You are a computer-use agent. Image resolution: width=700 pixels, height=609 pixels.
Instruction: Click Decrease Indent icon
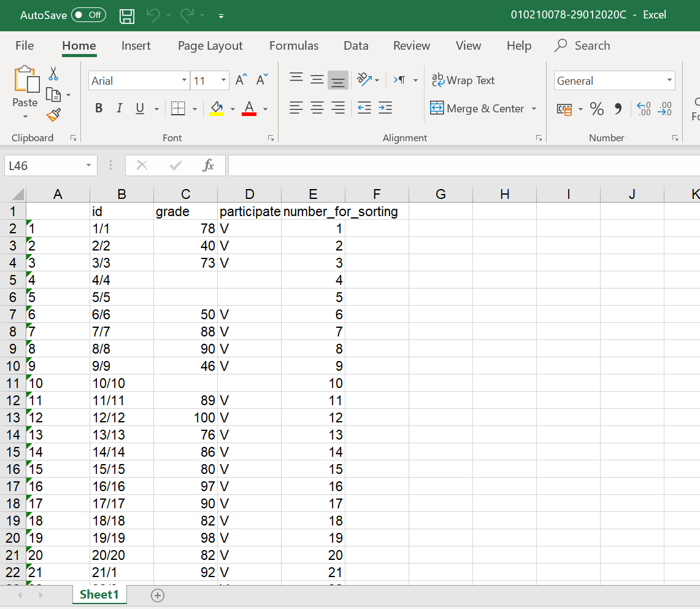[364, 107]
